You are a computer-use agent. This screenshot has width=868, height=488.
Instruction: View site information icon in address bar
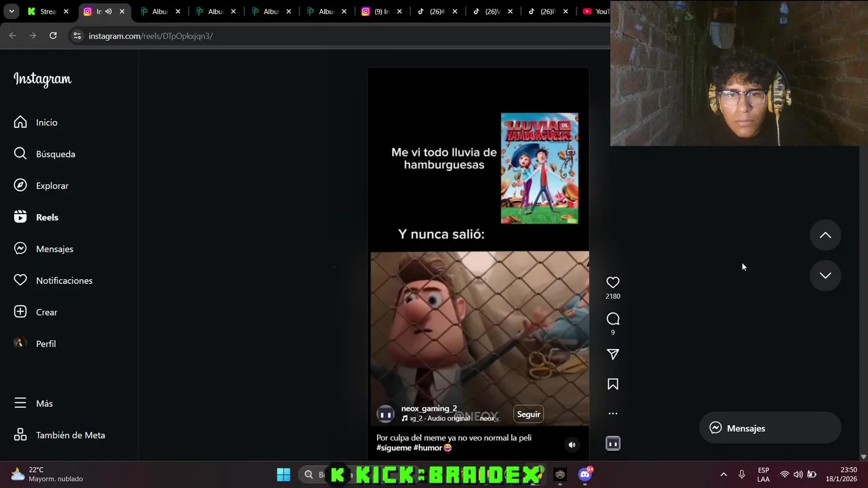[77, 36]
